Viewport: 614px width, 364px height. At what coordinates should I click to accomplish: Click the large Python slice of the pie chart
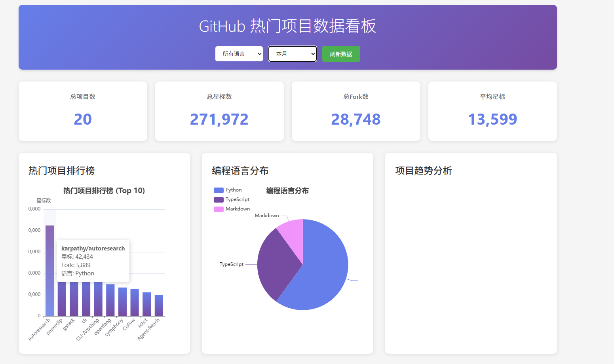pyautogui.click(x=325, y=261)
